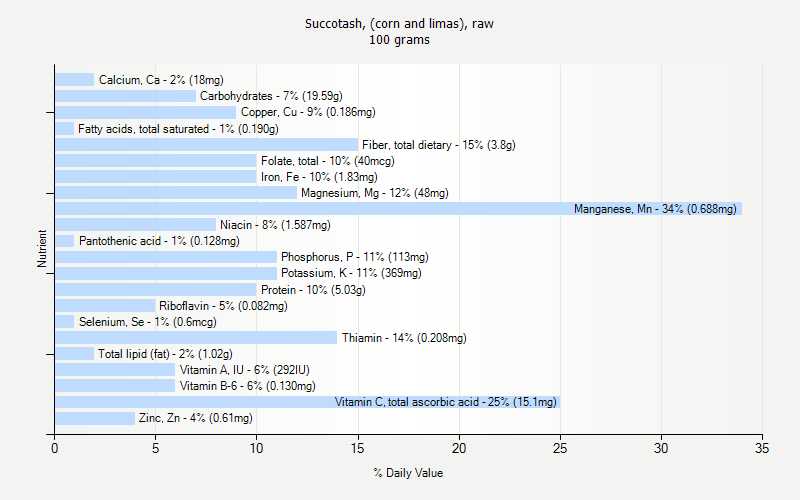Click the x-axis tick label '10'

coord(256,448)
